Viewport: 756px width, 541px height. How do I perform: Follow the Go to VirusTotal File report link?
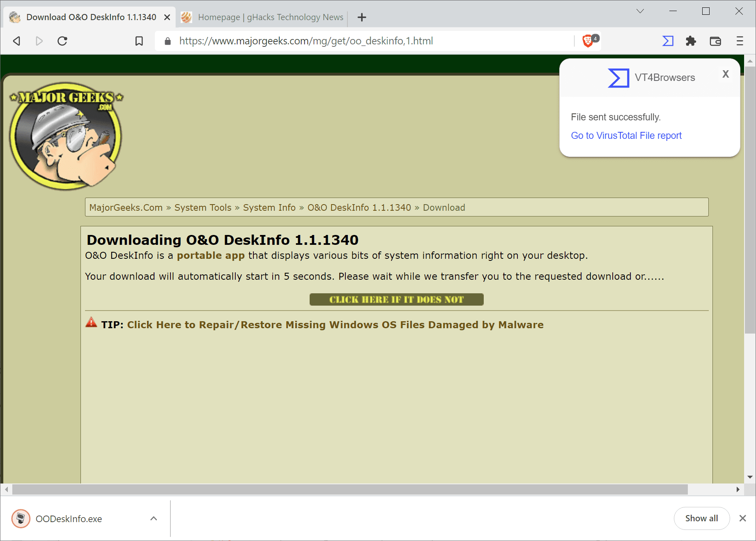(x=626, y=136)
